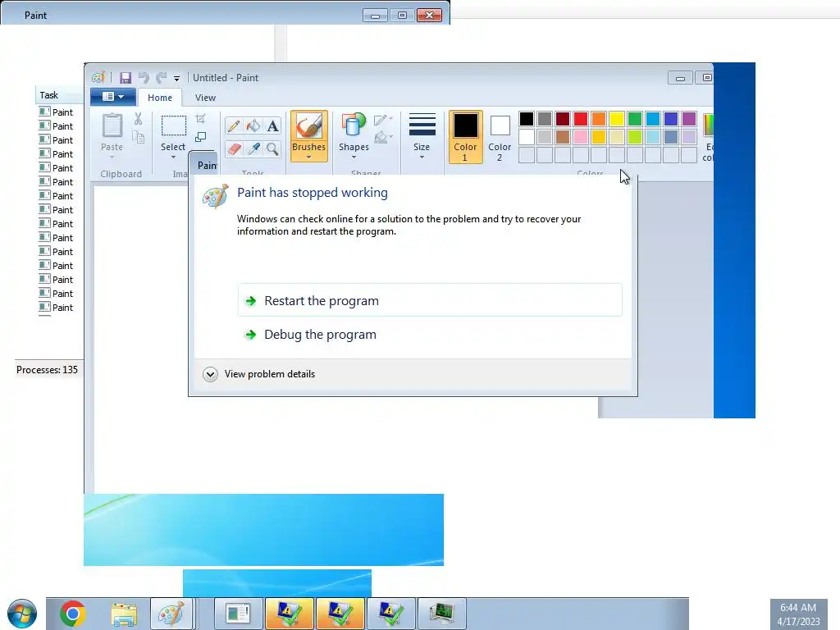Expand the Select dropdown arrow
The image size is (840, 630).
173,157
